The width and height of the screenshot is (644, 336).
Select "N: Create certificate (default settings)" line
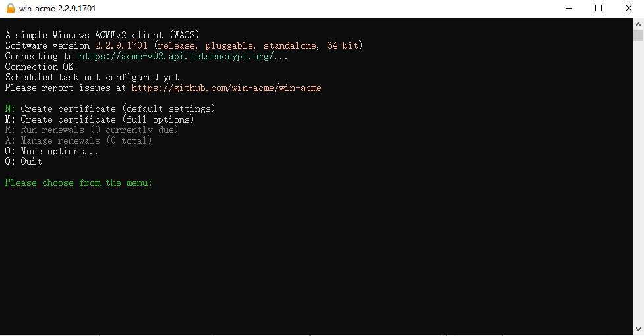coord(110,109)
